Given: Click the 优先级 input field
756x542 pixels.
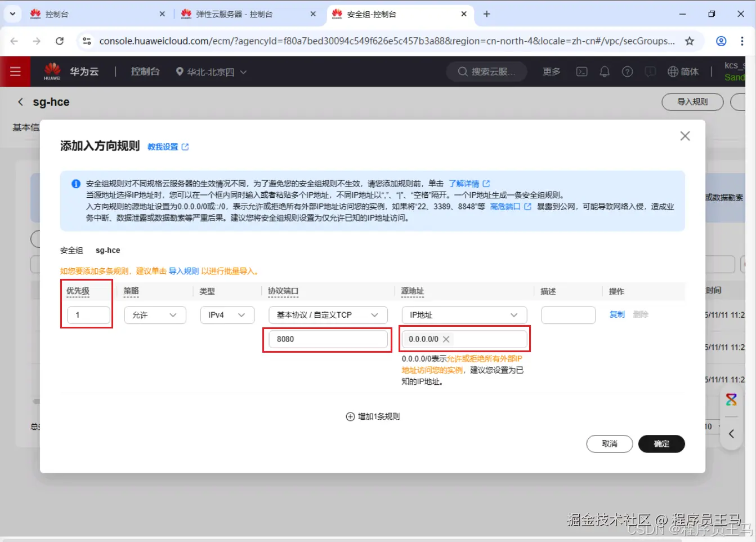Looking at the screenshot, I should [88, 315].
